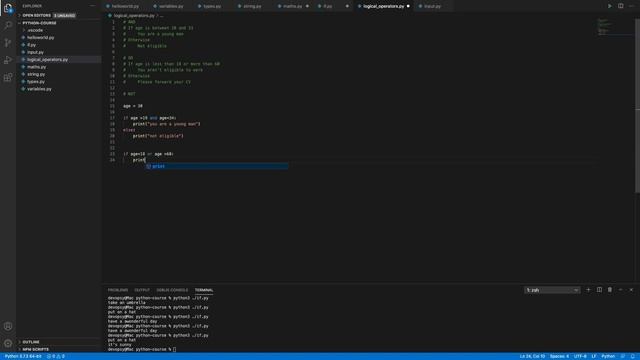Open feedback icon in status bar
Viewport: 640px width, 360px height.
(x=623, y=356)
